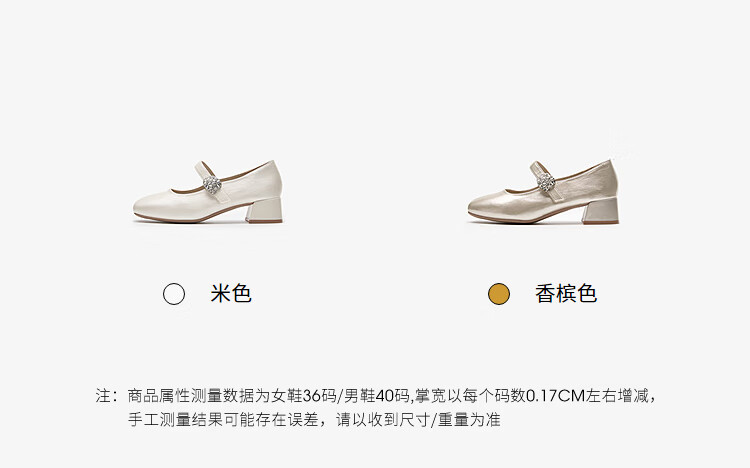Click the 手工测量结果可能存在误差 note line
Image resolution: width=750 pixels, height=468 pixels.
pos(223,420)
